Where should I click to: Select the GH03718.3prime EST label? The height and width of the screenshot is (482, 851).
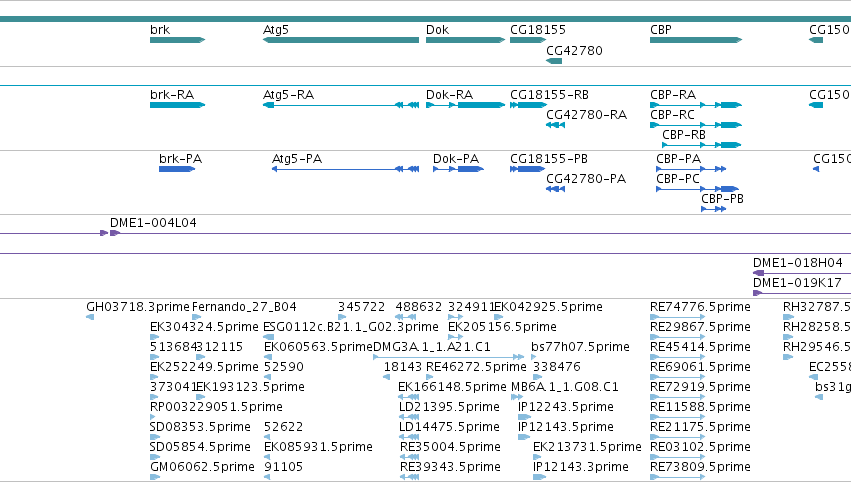[x=138, y=307]
